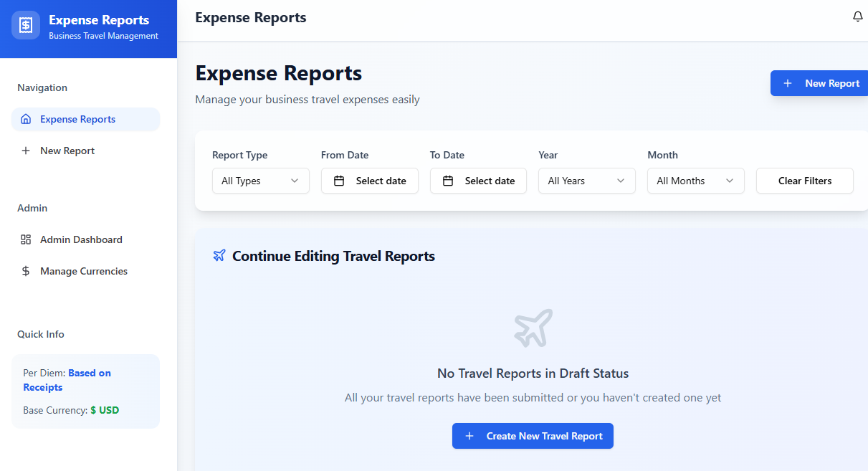This screenshot has height=471, width=868.
Task: Click the receipt logo icon in sidebar header
Action: tap(26, 25)
